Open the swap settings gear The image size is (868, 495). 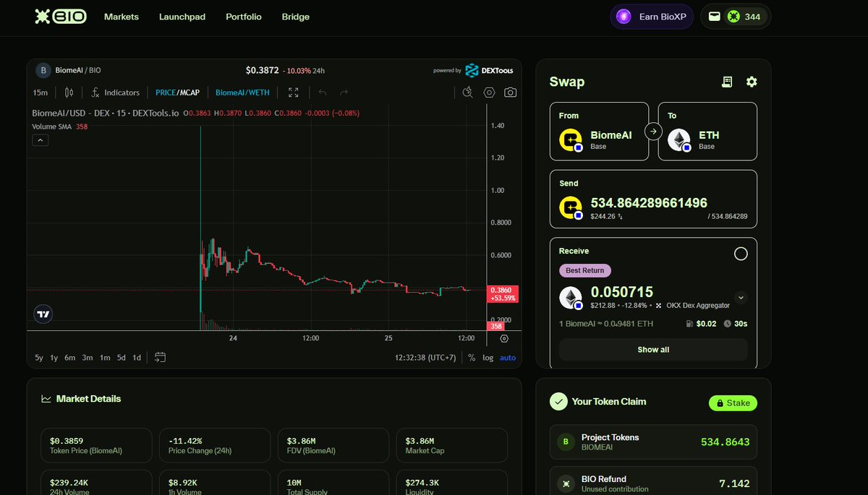[752, 82]
